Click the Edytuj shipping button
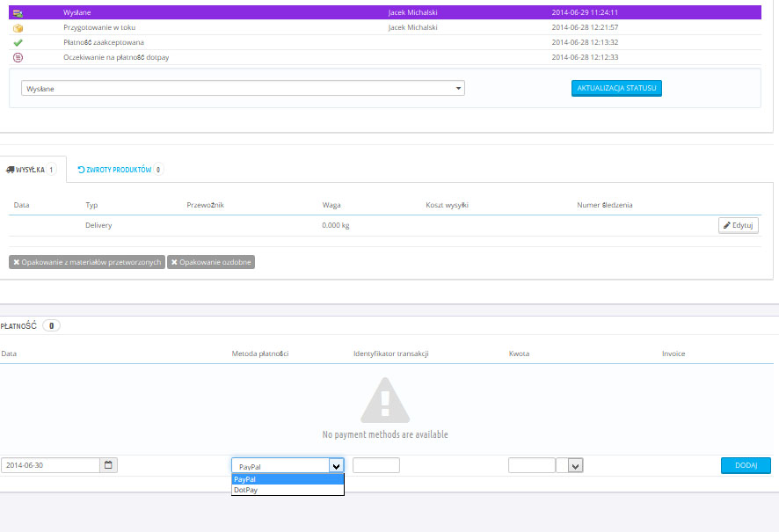Image resolution: width=779 pixels, height=532 pixels. (x=739, y=225)
